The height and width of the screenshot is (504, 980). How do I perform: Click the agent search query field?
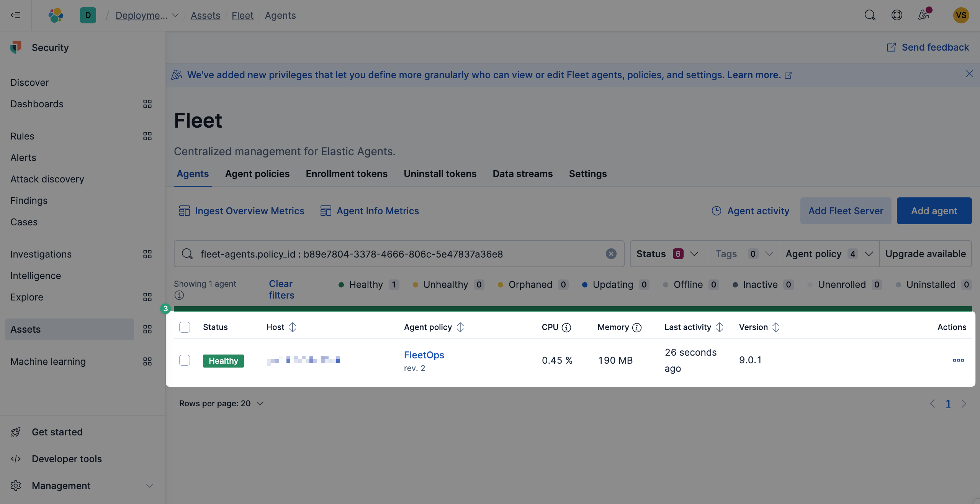(x=399, y=254)
